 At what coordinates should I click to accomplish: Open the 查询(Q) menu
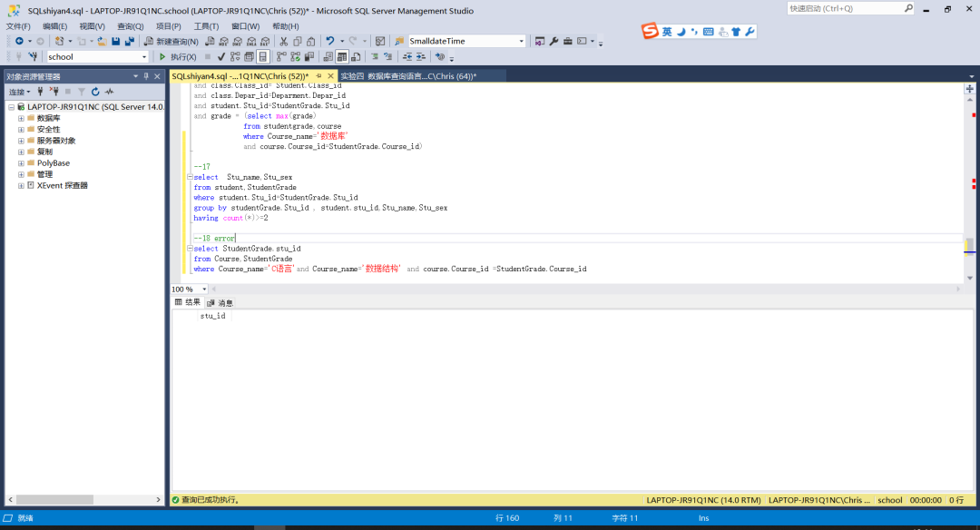(x=130, y=26)
